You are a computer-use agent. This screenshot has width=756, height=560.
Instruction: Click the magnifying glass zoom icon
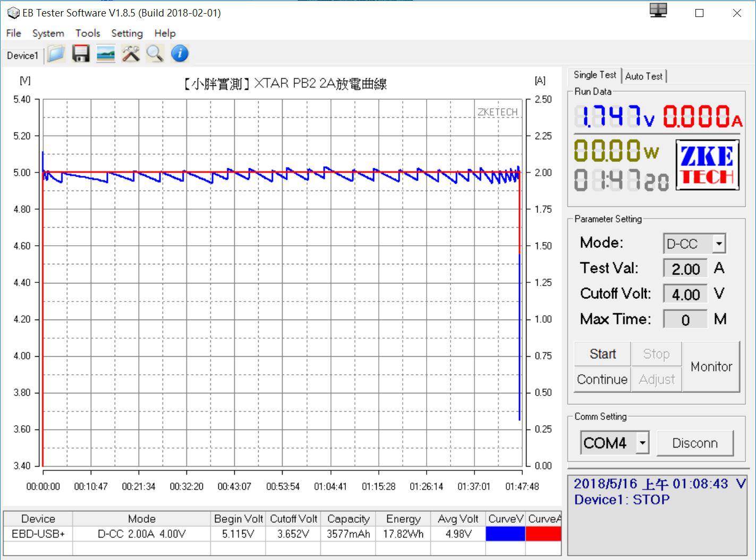coord(155,54)
